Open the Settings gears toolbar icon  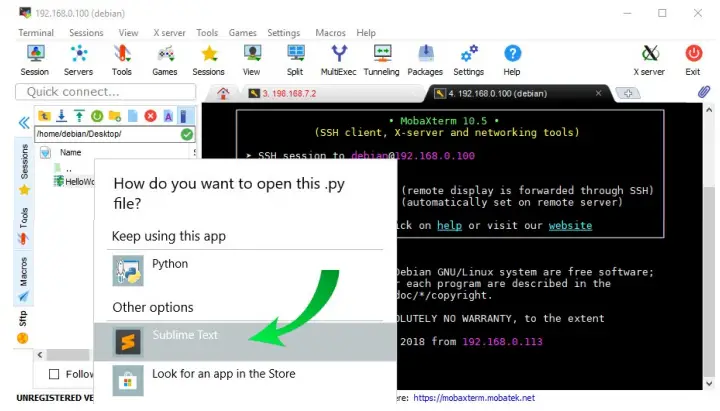[x=469, y=60]
